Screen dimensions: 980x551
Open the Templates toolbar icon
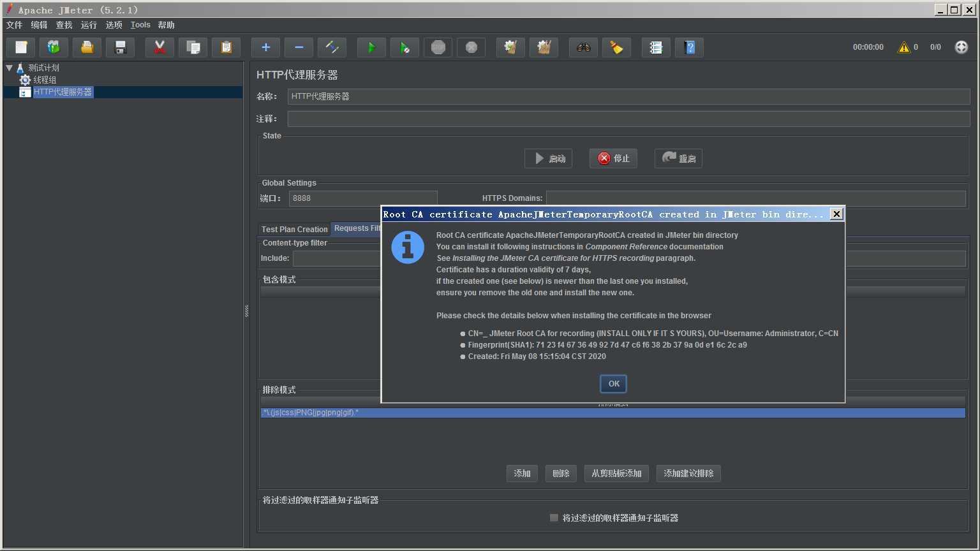pyautogui.click(x=54, y=47)
